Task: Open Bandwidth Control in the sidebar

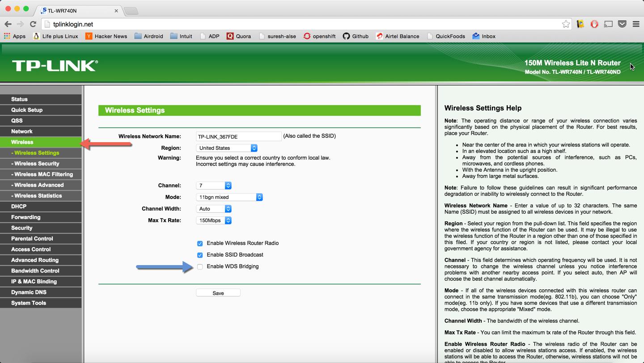Action: (x=41, y=271)
